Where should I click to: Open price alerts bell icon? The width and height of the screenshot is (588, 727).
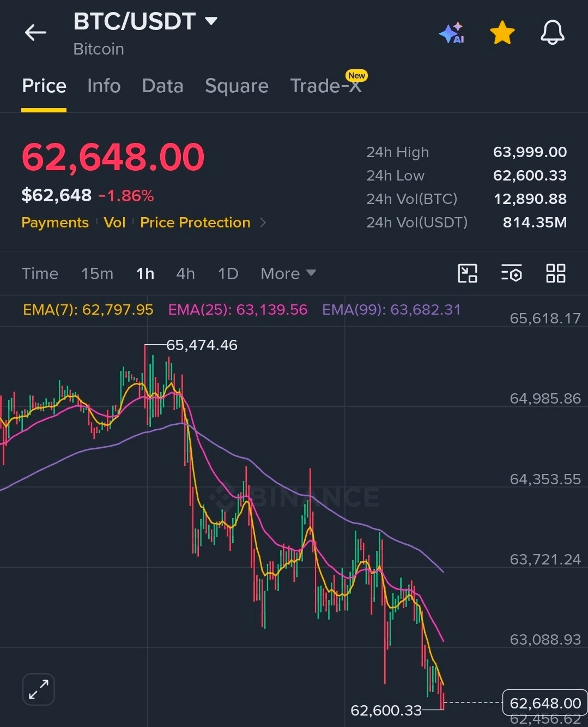[552, 33]
